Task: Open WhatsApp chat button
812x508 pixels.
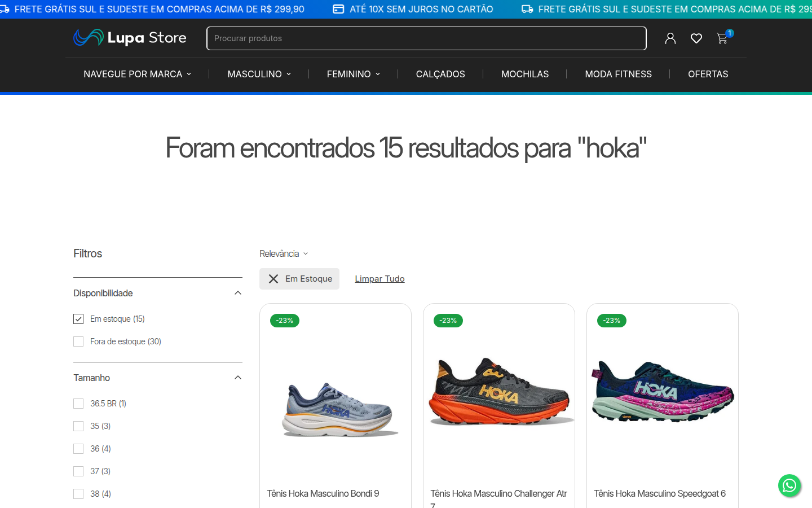Action: [789, 485]
